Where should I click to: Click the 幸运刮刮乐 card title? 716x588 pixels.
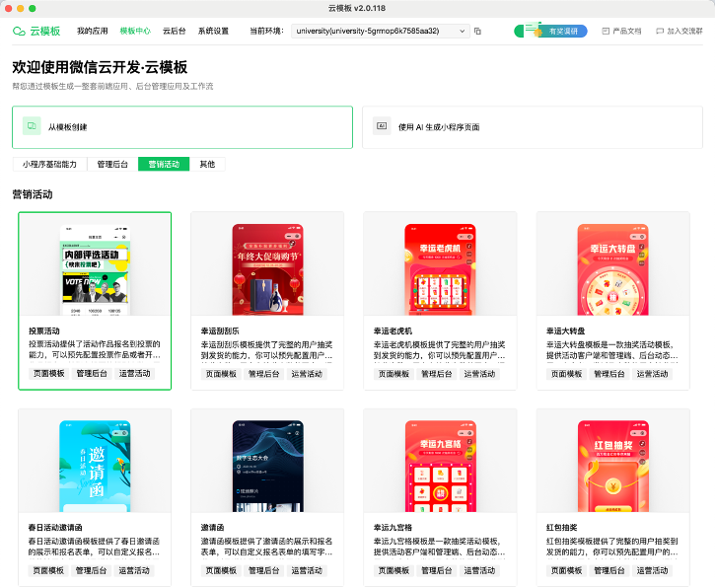coord(220,331)
